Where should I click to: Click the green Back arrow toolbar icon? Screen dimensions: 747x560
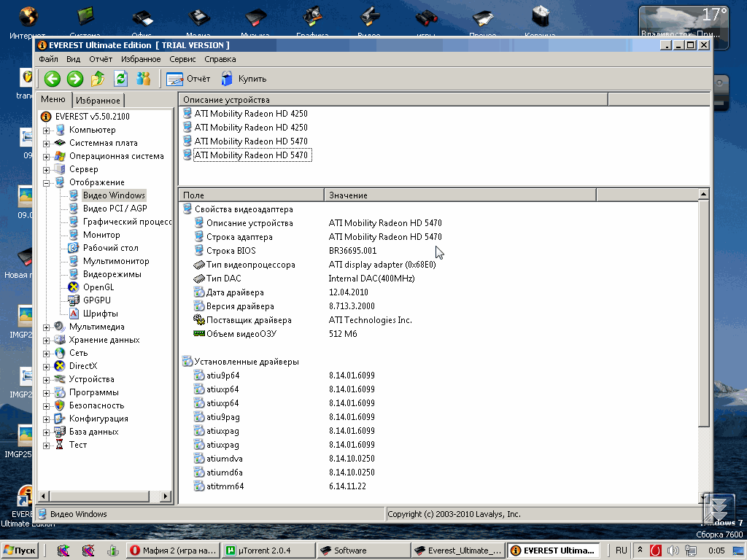point(52,79)
